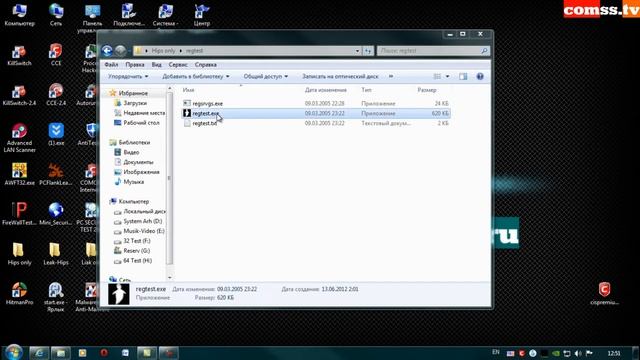640x360 pixels.
Task: Open the AWFT32.exe desktop icon
Action: (19, 174)
